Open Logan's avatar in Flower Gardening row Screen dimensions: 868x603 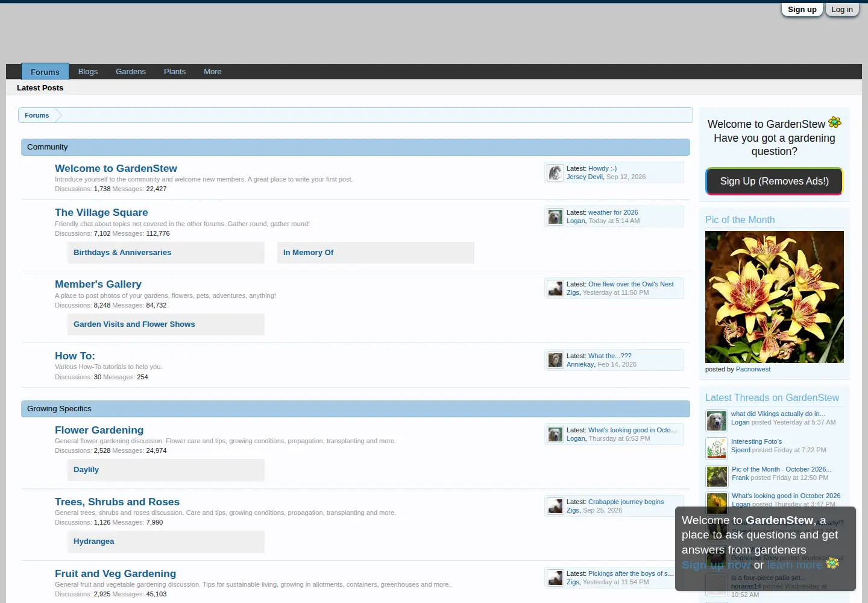pos(555,434)
